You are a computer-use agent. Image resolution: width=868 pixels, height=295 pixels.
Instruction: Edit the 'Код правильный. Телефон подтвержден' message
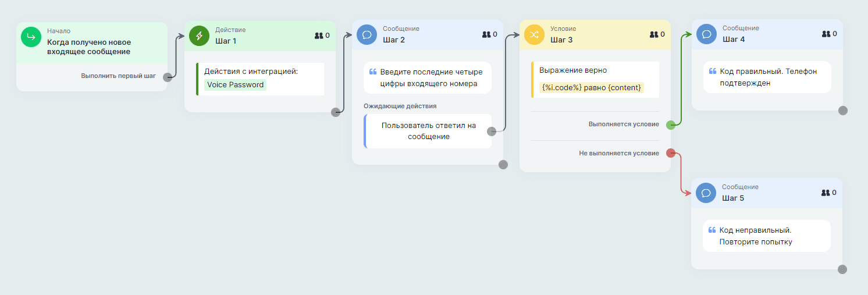coord(768,77)
